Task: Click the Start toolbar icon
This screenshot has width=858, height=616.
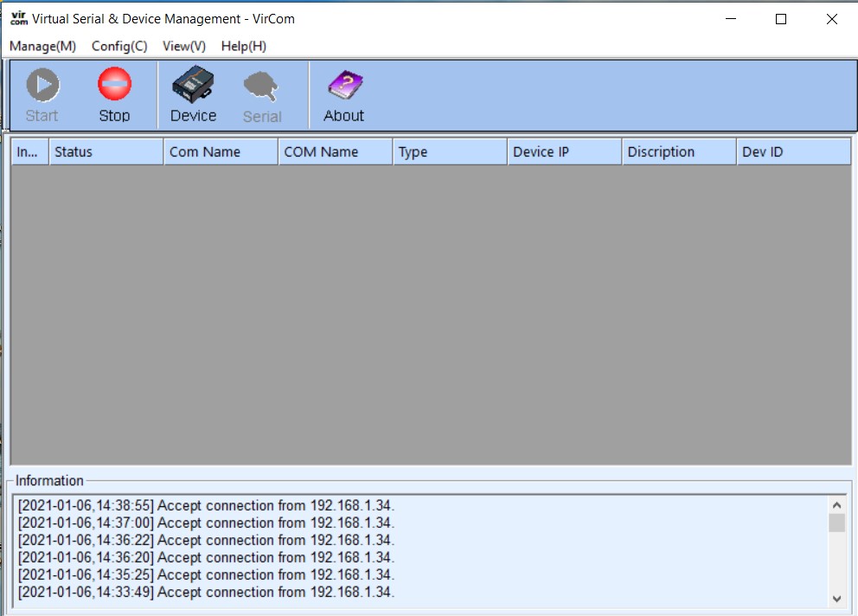Action: tap(42, 87)
